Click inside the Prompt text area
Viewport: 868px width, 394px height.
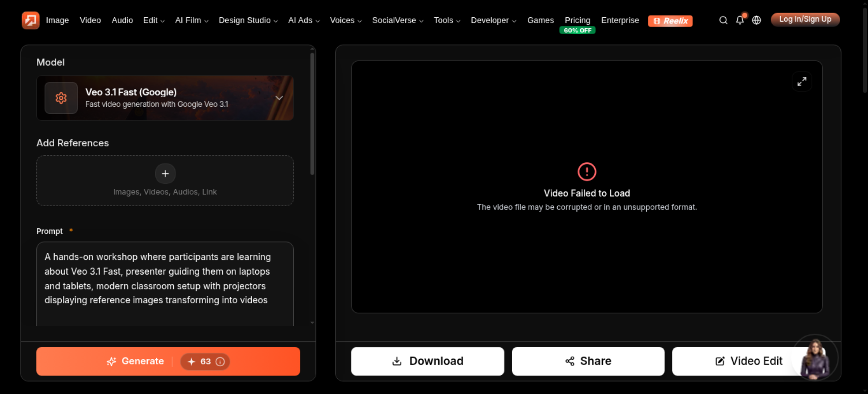[x=165, y=284]
